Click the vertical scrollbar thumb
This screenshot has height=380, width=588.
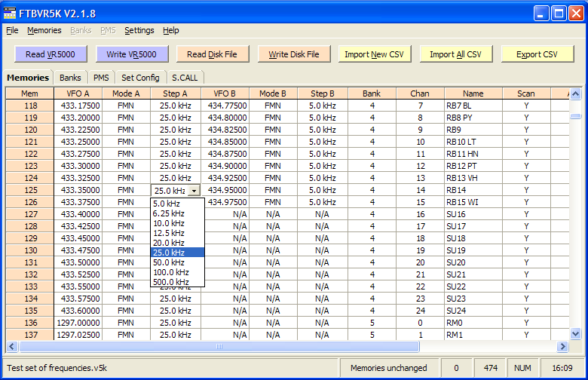click(576, 117)
